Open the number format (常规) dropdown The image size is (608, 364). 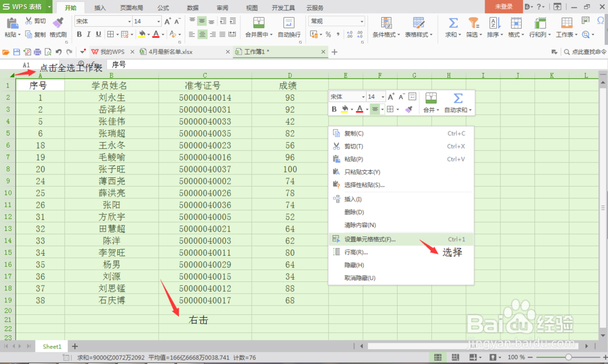pos(361,21)
